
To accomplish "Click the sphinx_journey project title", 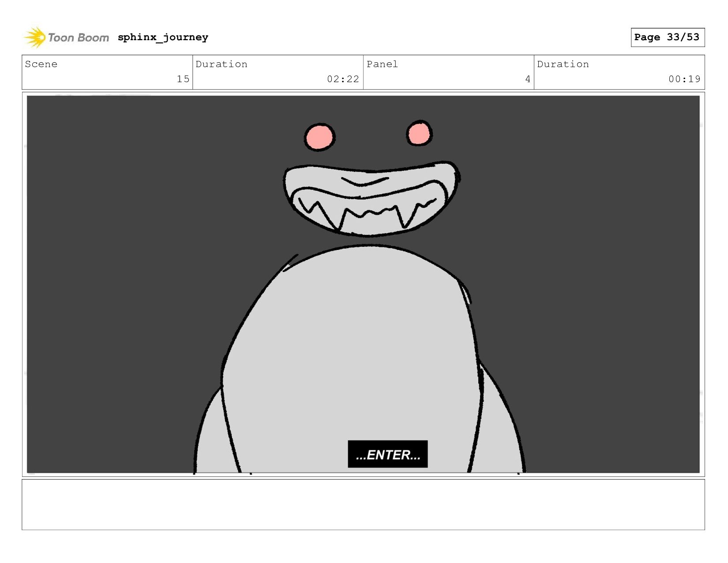I will coord(163,38).
